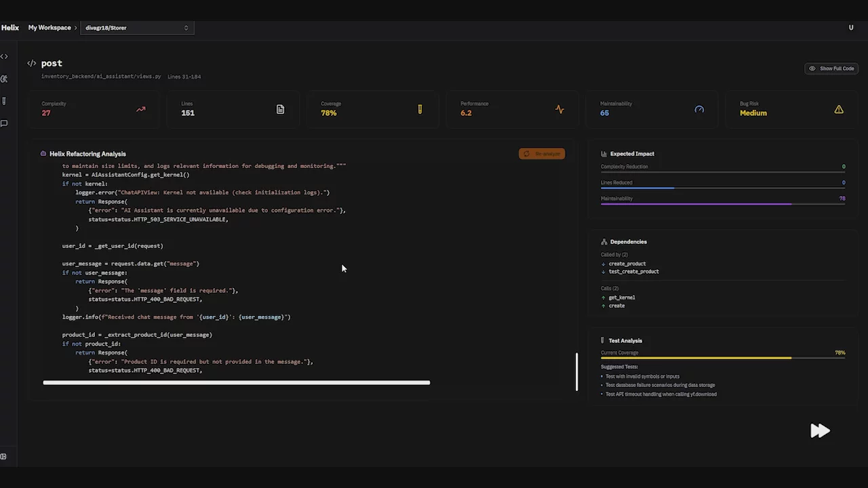Click the Complexity Reduction progress bar
868x488 pixels.
coord(723,172)
